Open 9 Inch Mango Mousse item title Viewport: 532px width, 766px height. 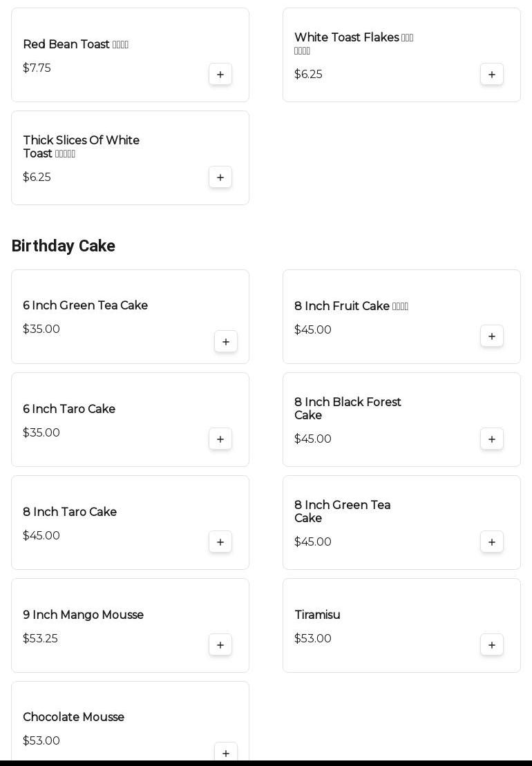[83, 615]
